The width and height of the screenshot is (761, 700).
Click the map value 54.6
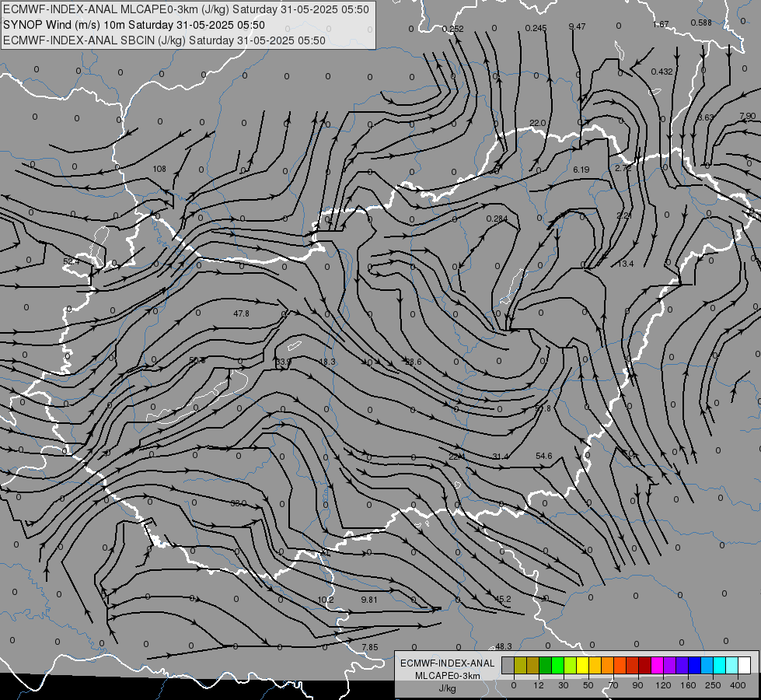pos(543,456)
